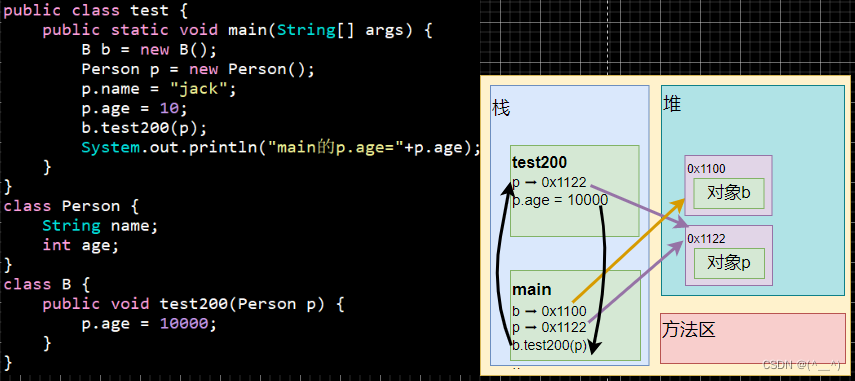Click the line 'Person p = new Person();'
Viewport: 855px width, 381px height.
point(198,69)
